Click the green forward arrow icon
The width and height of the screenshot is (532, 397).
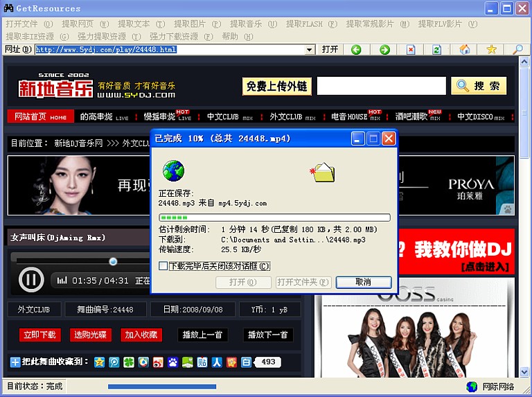(384, 50)
